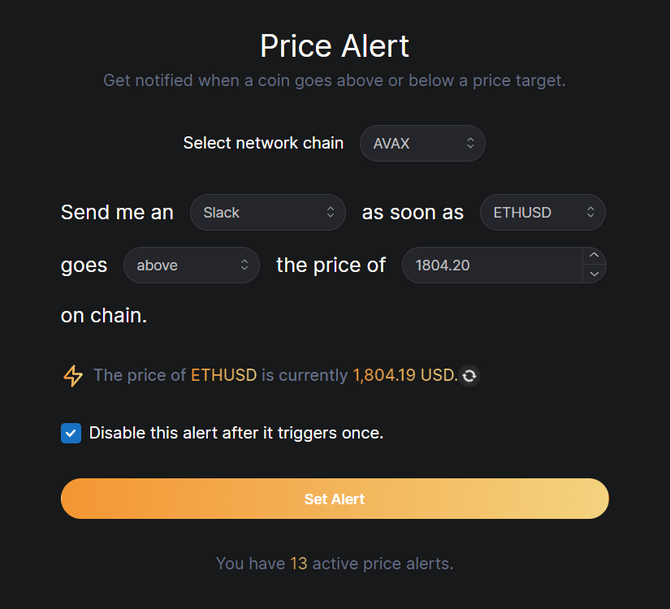Change the 'above' condition dropdown
The height and width of the screenshot is (609, 670).
point(192,265)
